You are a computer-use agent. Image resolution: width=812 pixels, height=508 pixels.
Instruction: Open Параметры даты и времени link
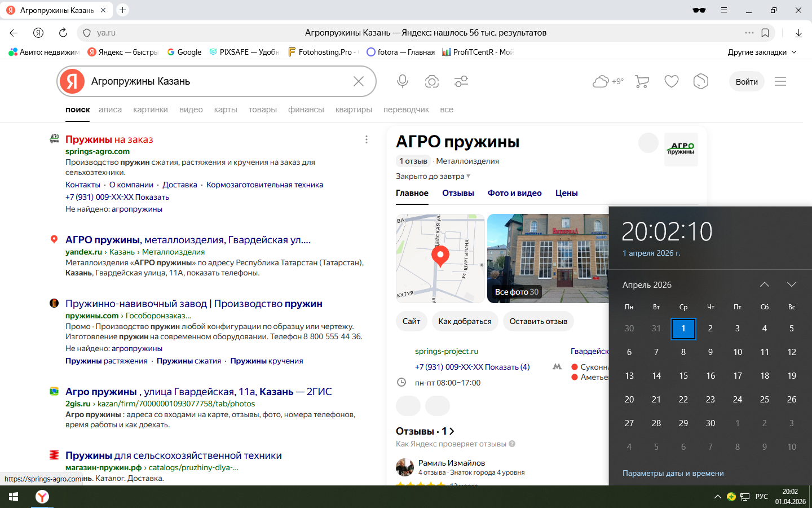[673, 473]
